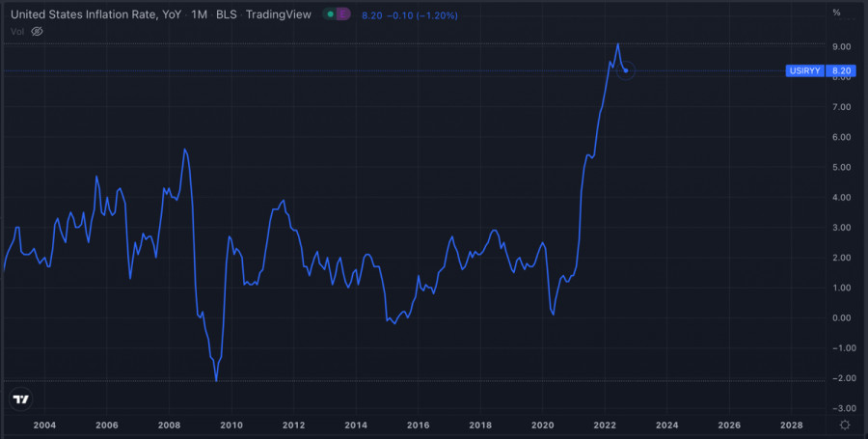The width and height of the screenshot is (868, 439).
Task: Click the 1.00 price axis label
Action: coord(841,288)
